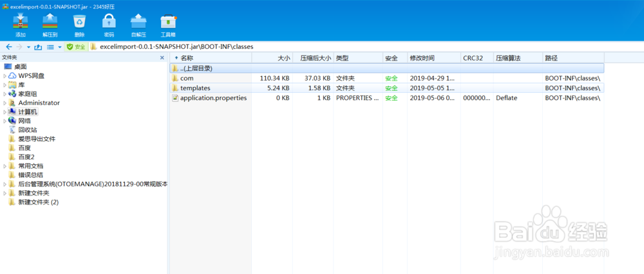Click the address bar path field
The height and width of the screenshot is (274, 644).
click(366, 47)
